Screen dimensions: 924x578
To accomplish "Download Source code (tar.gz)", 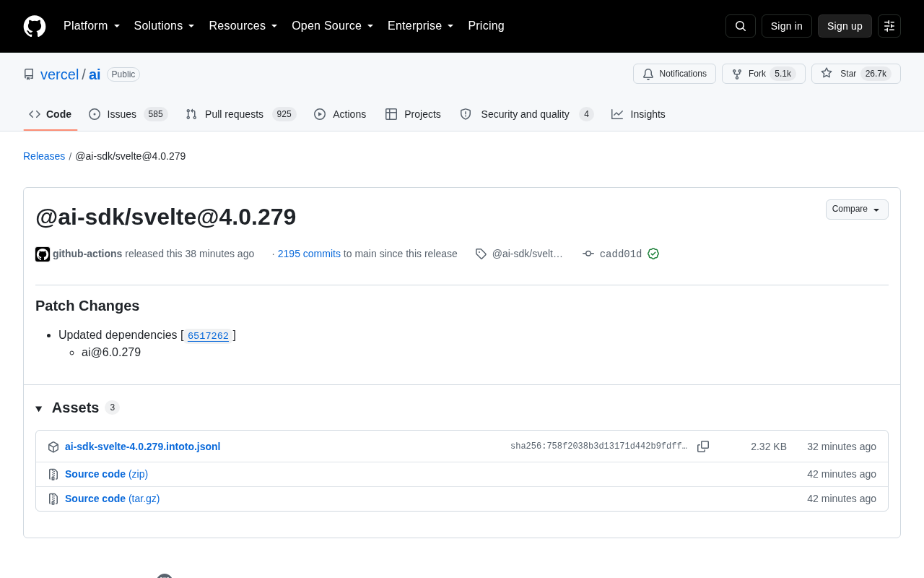I will [112, 499].
